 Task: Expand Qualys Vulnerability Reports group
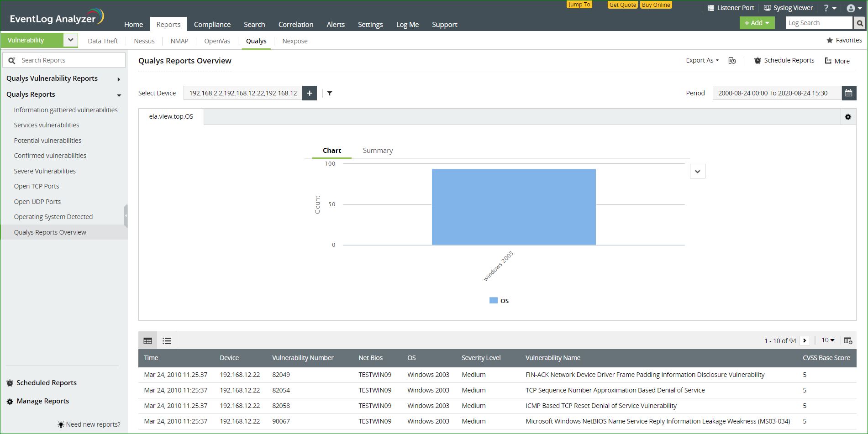118,79
